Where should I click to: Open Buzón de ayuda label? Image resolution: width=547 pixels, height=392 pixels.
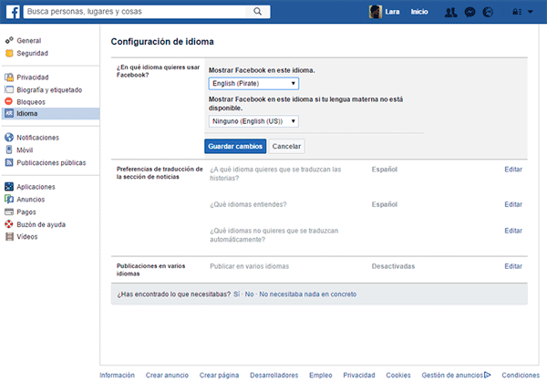[41, 224]
